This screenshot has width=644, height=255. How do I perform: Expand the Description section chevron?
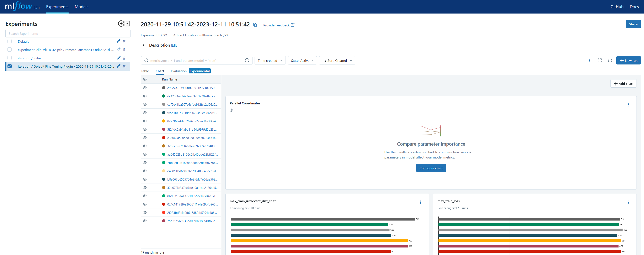144,45
